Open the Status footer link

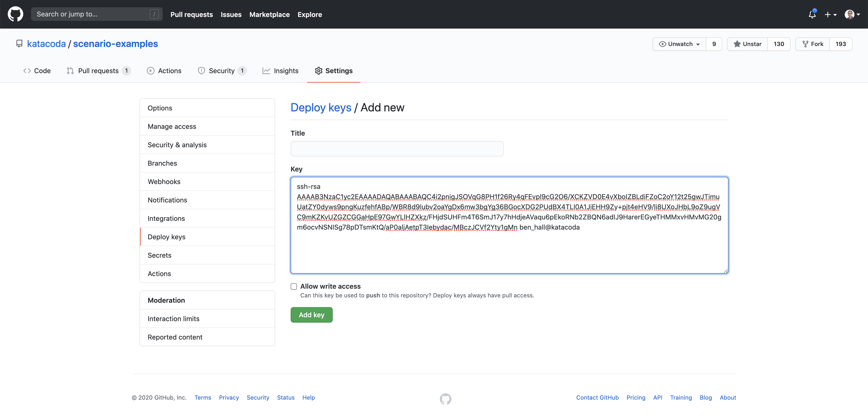(286, 398)
